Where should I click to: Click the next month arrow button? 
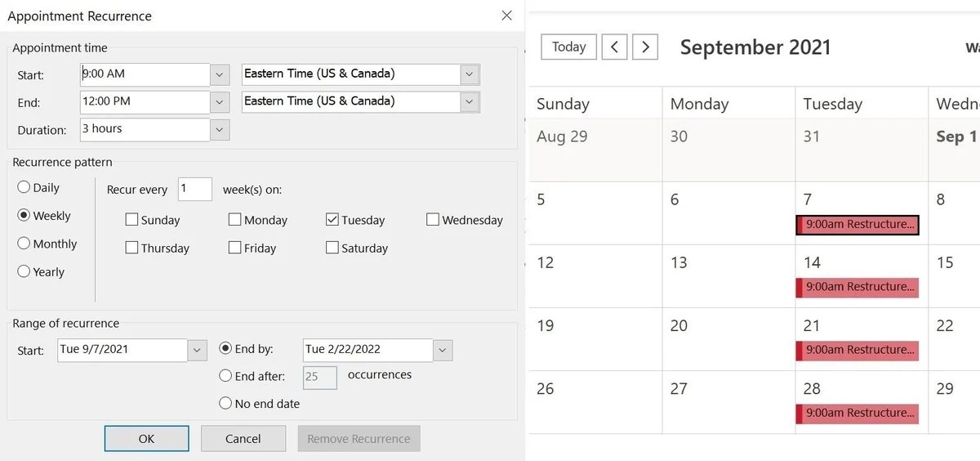click(x=645, y=47)
